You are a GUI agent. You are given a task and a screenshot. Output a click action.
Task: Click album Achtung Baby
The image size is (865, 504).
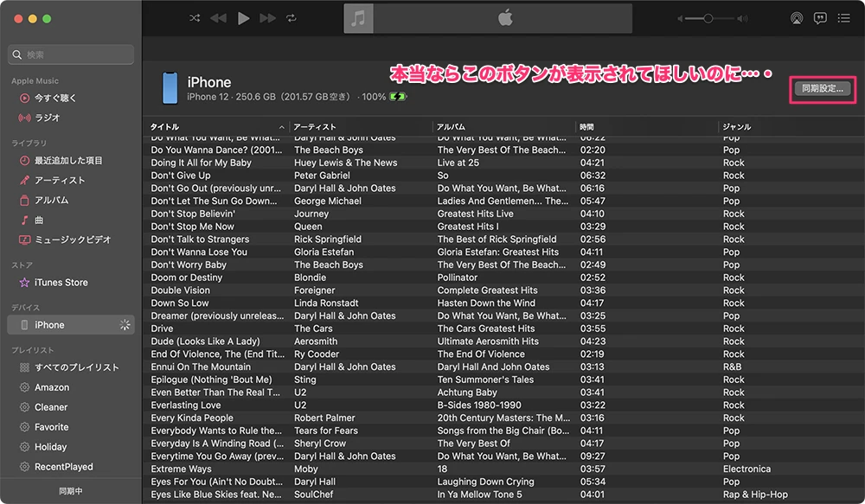point(467,392)
